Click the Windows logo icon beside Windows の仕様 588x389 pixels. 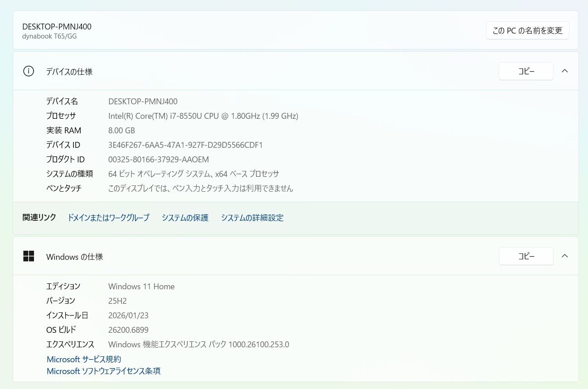pos(29,256)
